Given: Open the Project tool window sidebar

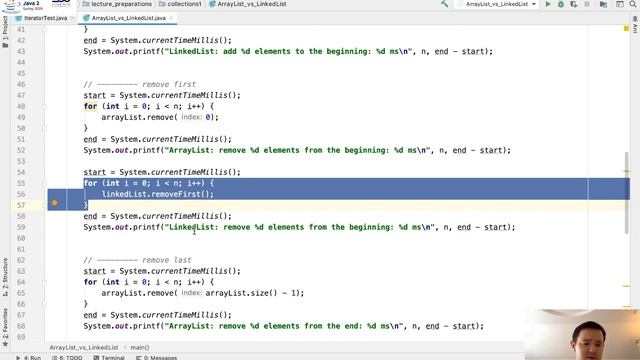Looking at the screenshot, I should (5, 33).
